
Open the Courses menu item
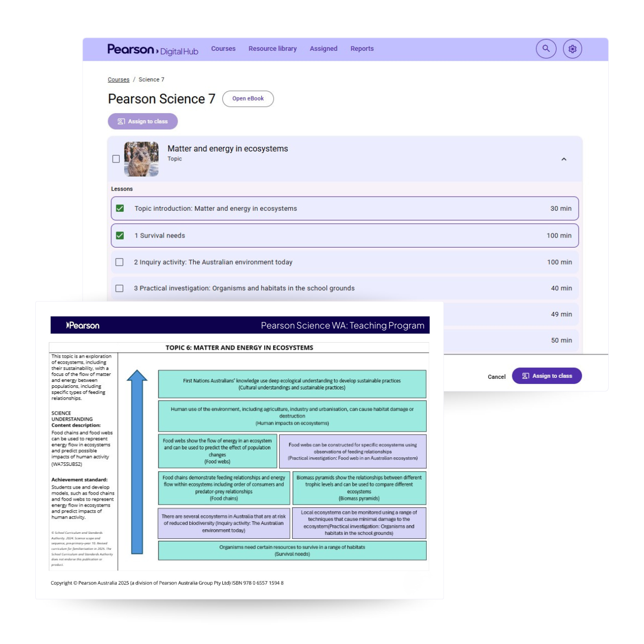coord(223,49)
